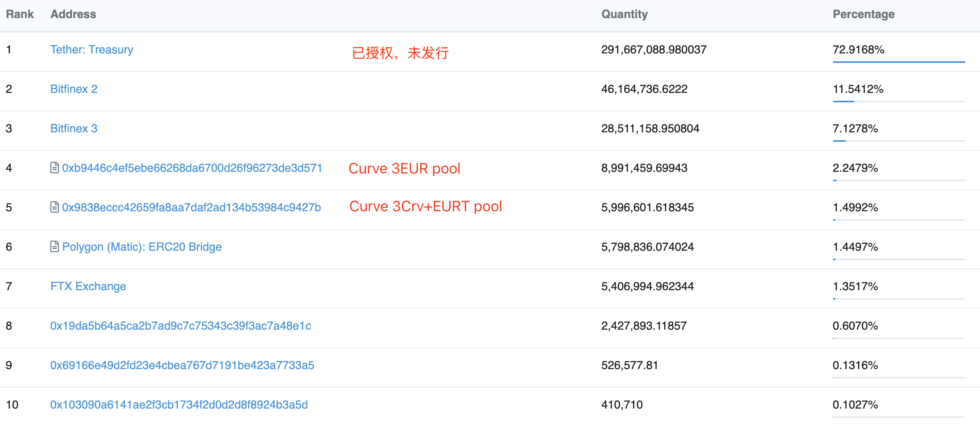980x425 pixels.
Task: Click percentage value 1.4992%
Action: point(855,208)
